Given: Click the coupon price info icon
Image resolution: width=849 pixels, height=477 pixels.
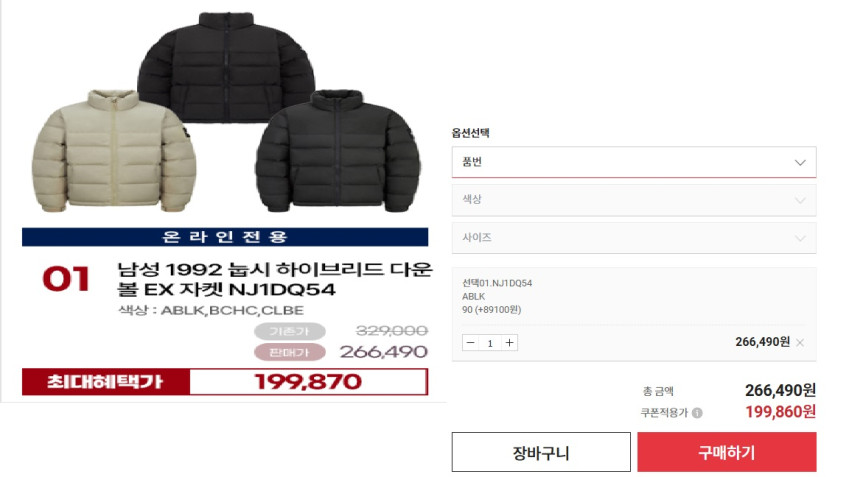Looking at the screenshot, I should pos(697,413).
